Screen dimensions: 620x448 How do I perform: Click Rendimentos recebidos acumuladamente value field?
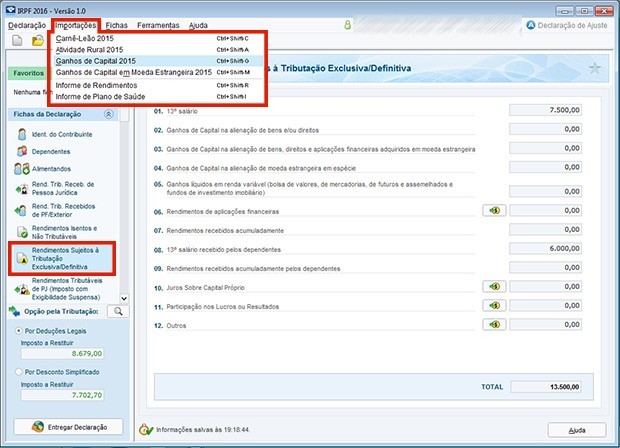[x=545, y=229]
